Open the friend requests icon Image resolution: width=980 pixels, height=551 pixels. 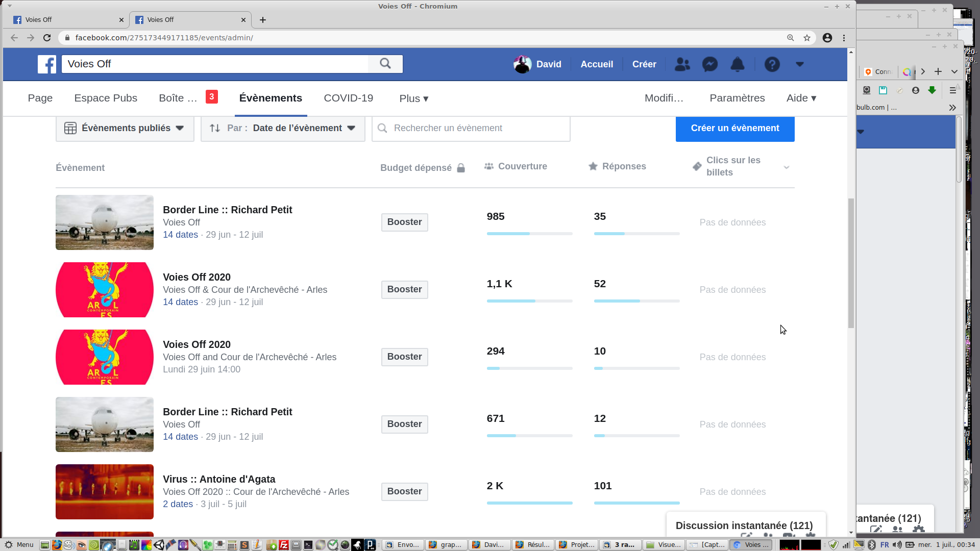point(682,64)
